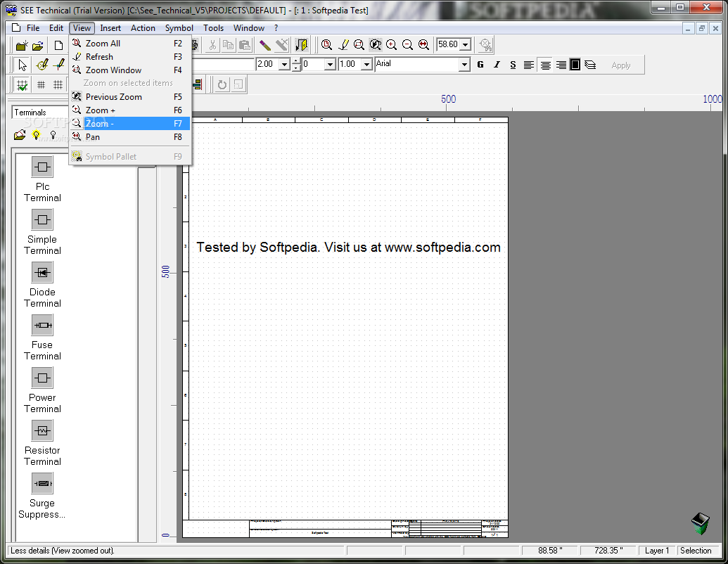This screenshot has width=728, height=564.
Task: Toggle the grid snap checkmark button
Action: [x=22, y=85]
